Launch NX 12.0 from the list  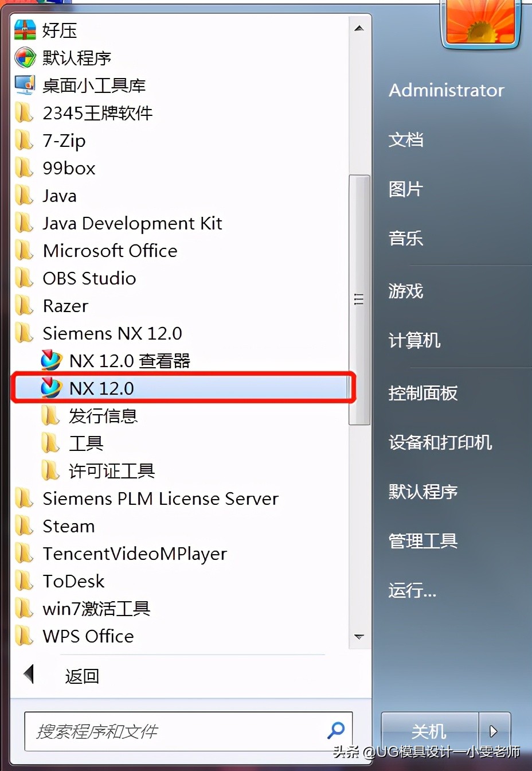tap(101, 388)
